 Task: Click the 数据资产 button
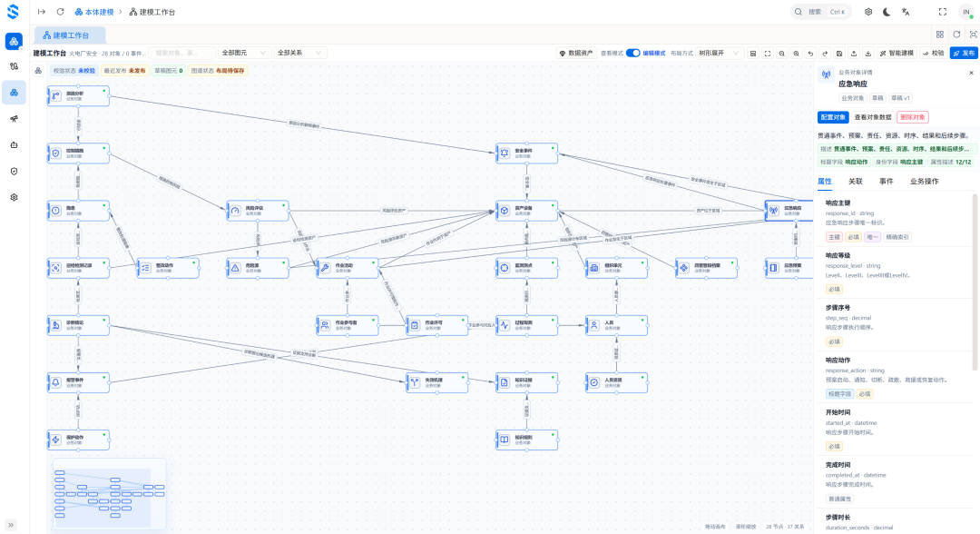[x=575, y=54]
